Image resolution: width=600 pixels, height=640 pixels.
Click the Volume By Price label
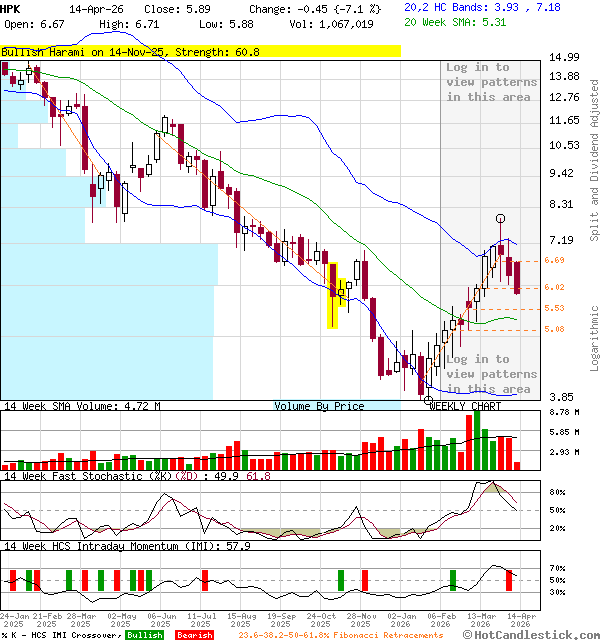(x=319, y=406)
